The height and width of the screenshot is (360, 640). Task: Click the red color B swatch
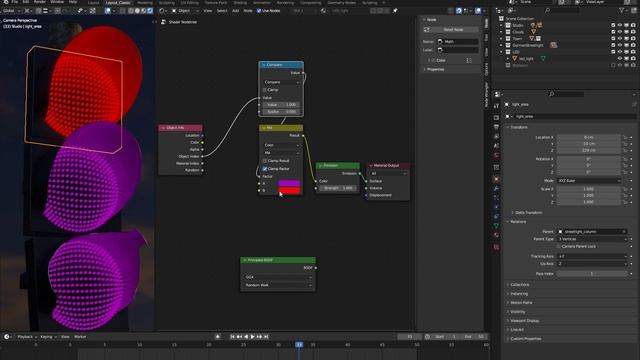(289, 190)
